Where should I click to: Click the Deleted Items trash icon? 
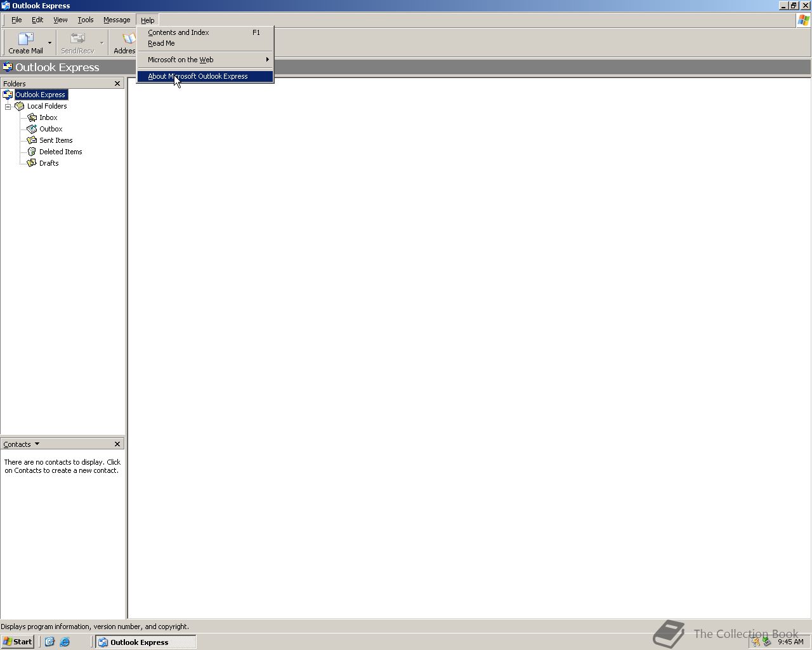[32, 152]
